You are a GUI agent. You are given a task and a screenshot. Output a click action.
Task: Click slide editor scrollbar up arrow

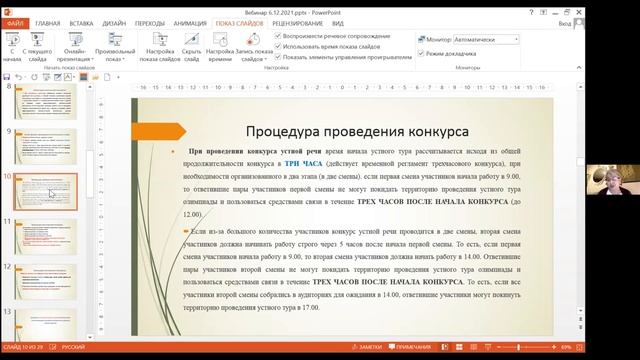[x=580, y=87]
